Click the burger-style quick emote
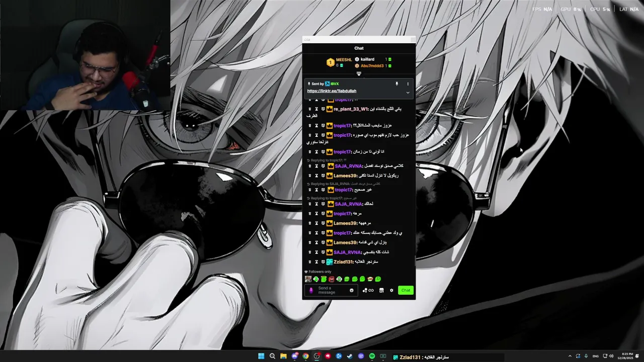Viewport: 644px width, 362px height. [370, 279]
